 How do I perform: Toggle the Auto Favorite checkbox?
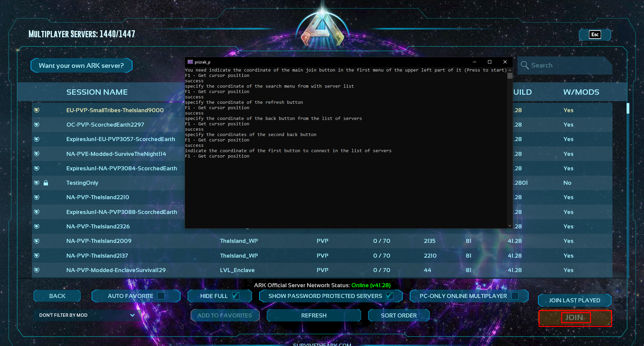(161, 296)
